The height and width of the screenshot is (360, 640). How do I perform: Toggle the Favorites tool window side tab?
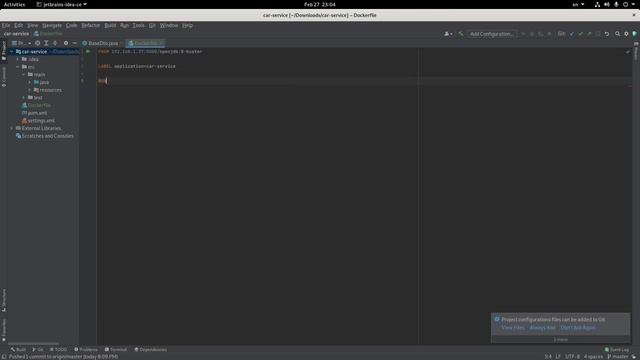[4, 330]
